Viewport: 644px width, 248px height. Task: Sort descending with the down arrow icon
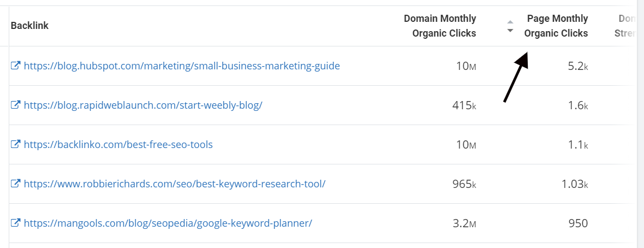[x=510, y=31]
